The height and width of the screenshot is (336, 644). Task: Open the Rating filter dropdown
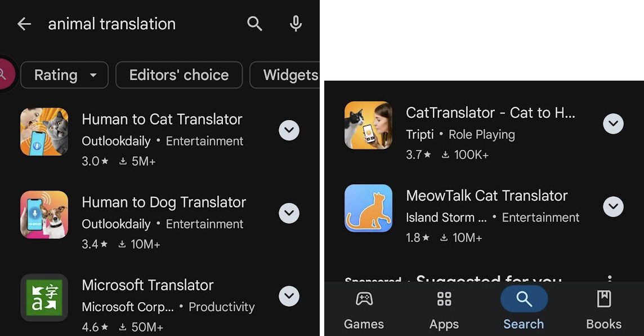(64, 75)
